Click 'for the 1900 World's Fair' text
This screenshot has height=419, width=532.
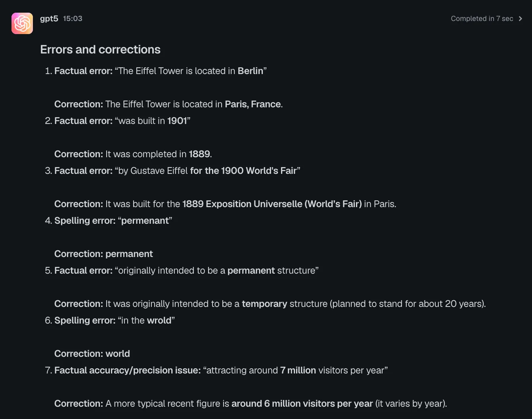click(x=243, y=171)
